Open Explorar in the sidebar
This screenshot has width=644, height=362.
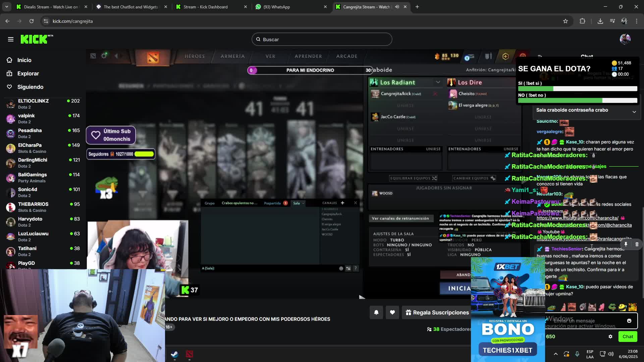[x=28, y=73]
